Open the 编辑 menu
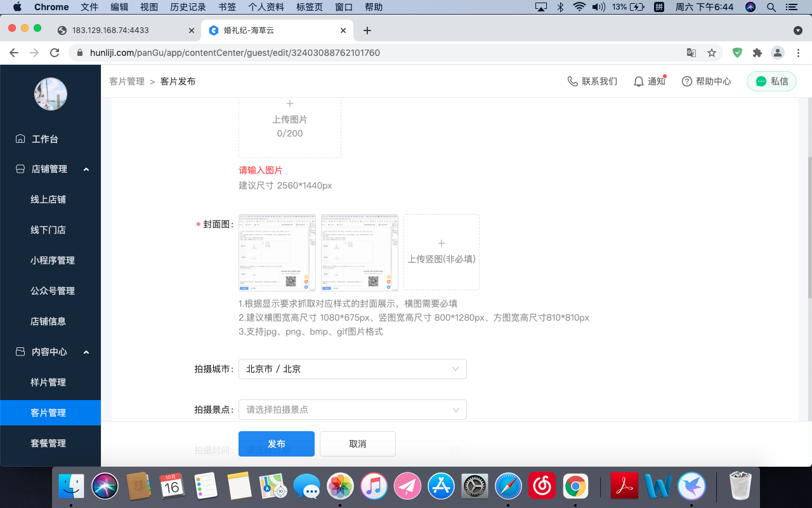 (x=119, y=7)
